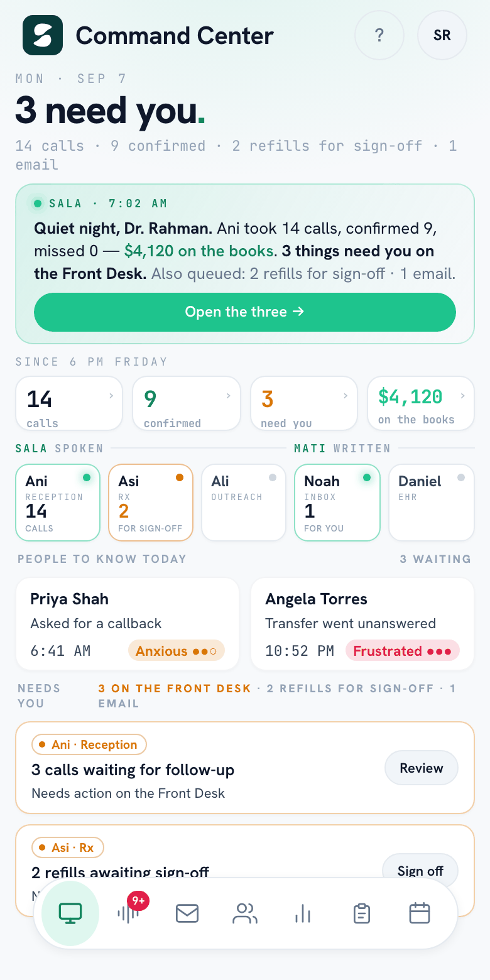Open the SR profile avatar
This screenshot has height=980, width=490.
442,35
